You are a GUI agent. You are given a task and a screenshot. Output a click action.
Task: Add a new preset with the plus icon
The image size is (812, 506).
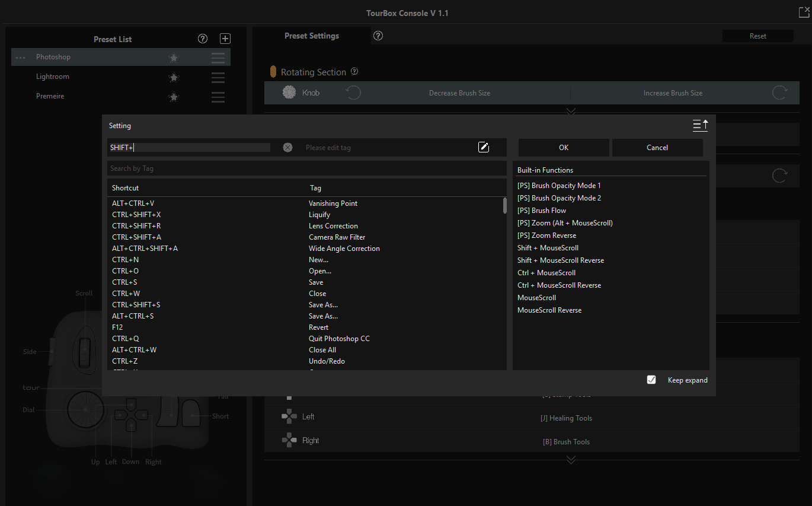point(225,38)
